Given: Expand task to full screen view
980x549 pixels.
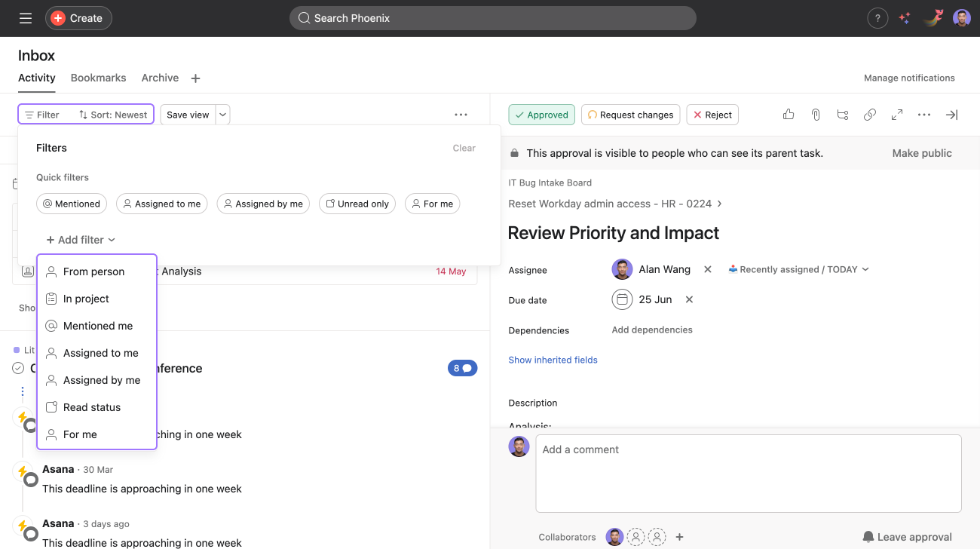Looking at the screenshot, I should tap(897, 115).
